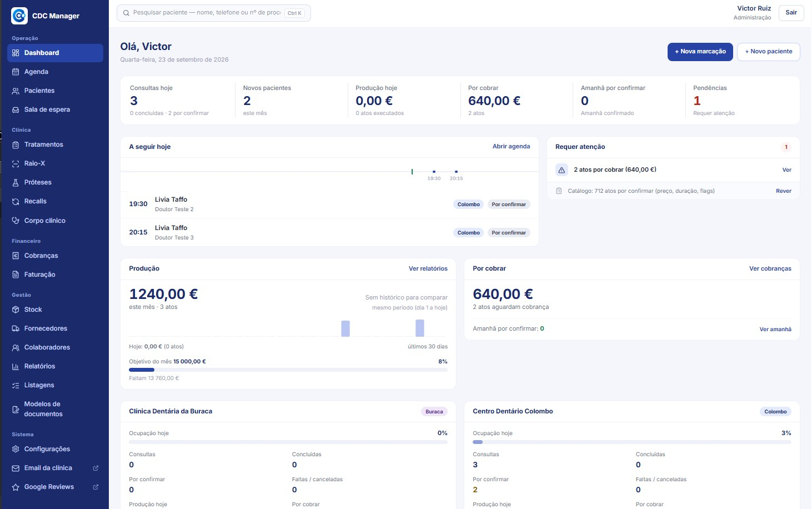This screenshot has width=812, height=509.
Task: Open Modelos de documentos menu item
Action: (55, 409)
